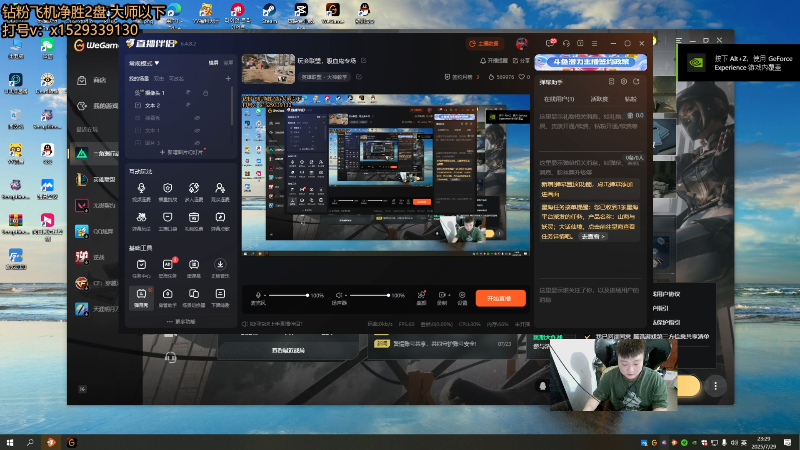
Task: Open the 去查看 link arrow in the task notice
Action: point(593,237)
